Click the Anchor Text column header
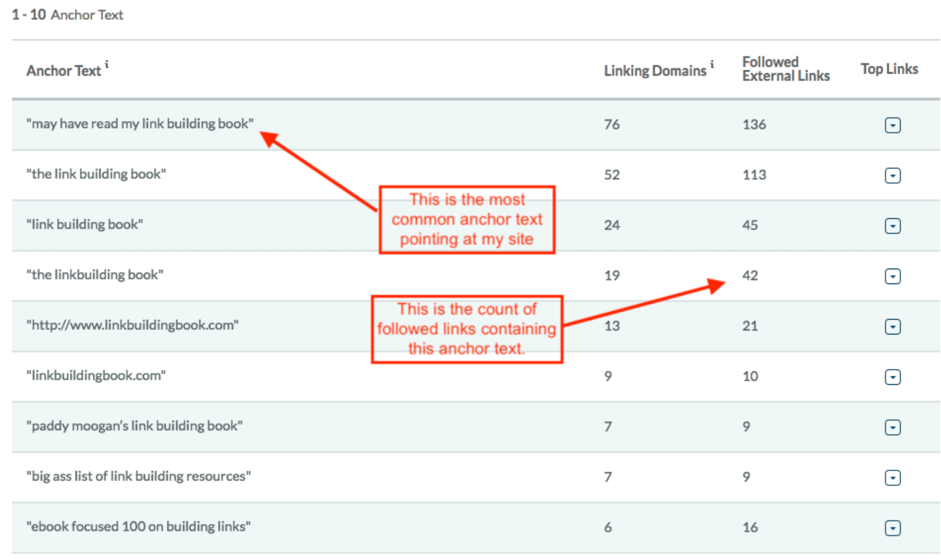This screenshot has width=941, height=560. pos(63,71)
